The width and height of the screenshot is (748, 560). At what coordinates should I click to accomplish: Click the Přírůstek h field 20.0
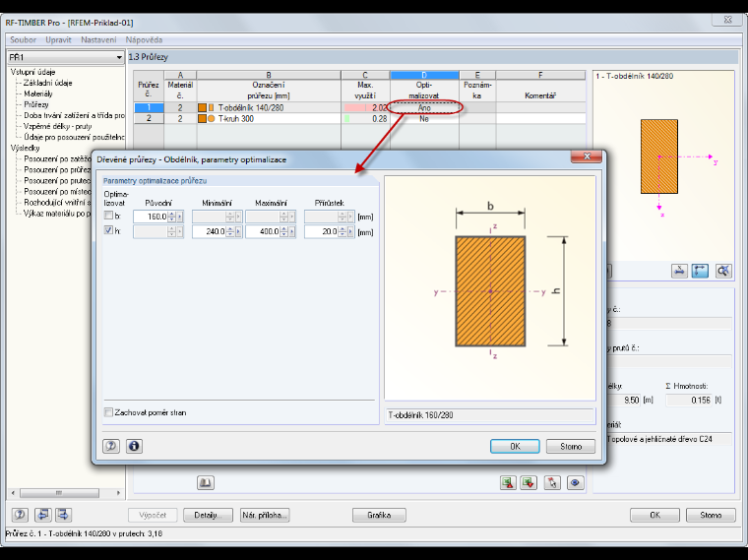click(x=322, y=232)
